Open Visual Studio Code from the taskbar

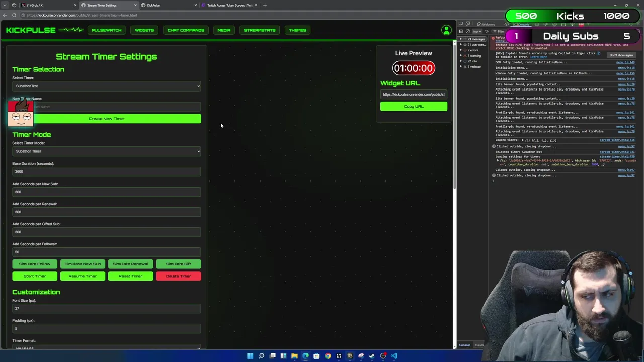tap(394, 356)
